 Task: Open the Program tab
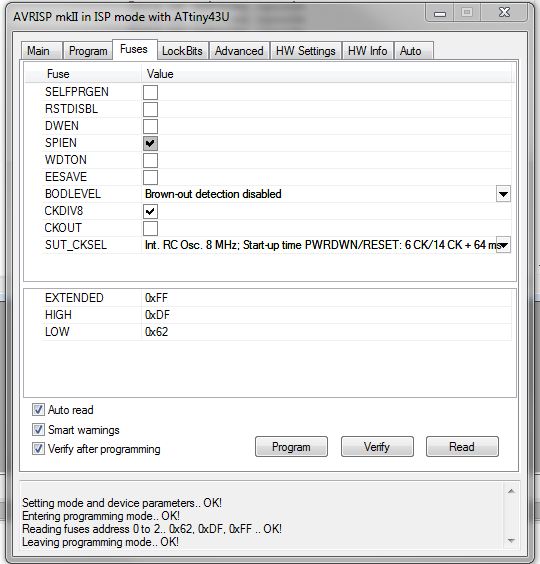tap(88, 51)
